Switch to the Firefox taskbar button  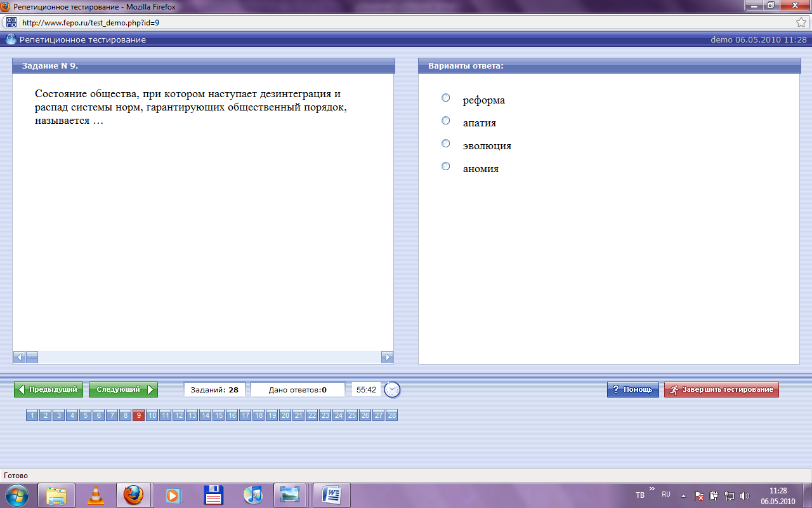134,495
